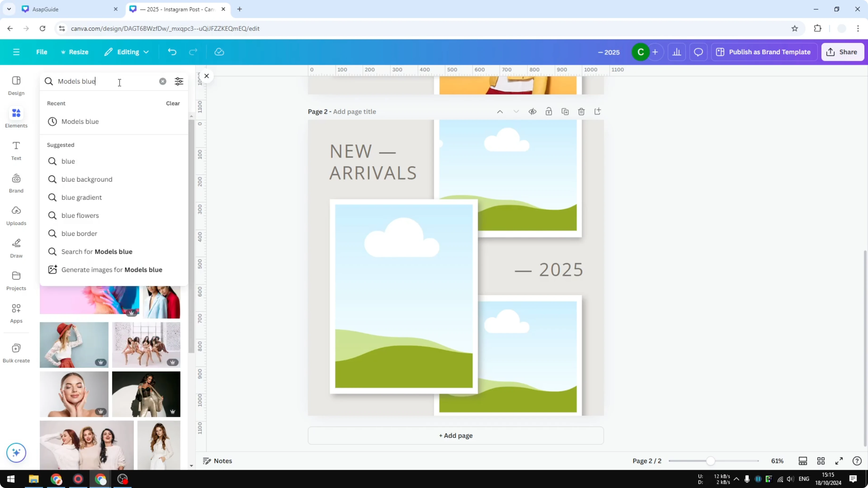
Task: Delete Page 2 using the trash icon
Action: (582, 111)
